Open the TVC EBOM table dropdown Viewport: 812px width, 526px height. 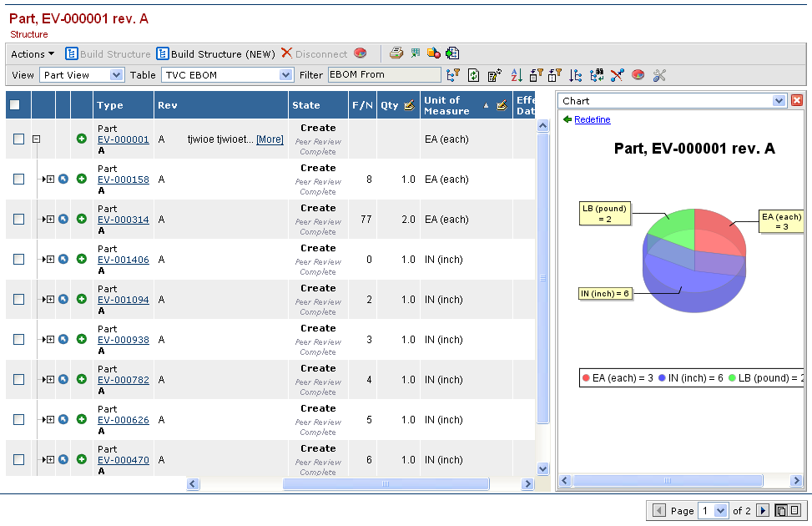point(285,75)
